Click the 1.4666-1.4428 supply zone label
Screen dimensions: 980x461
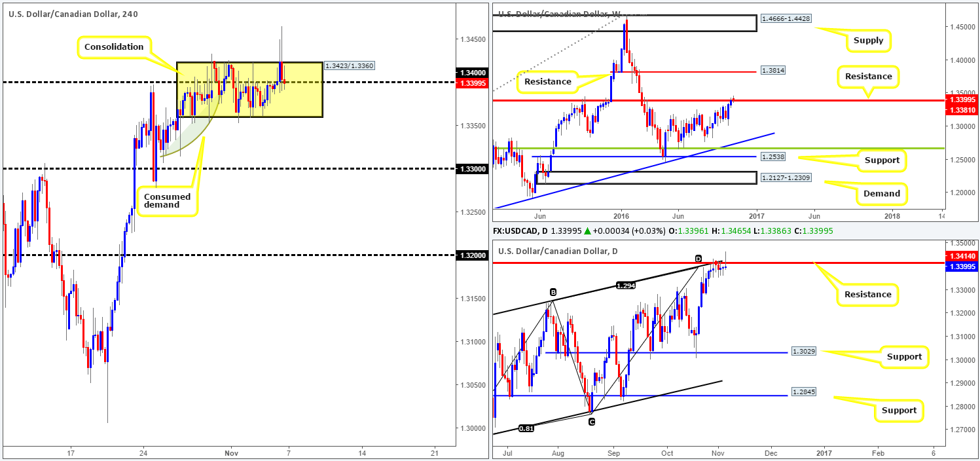click(786, 18)
